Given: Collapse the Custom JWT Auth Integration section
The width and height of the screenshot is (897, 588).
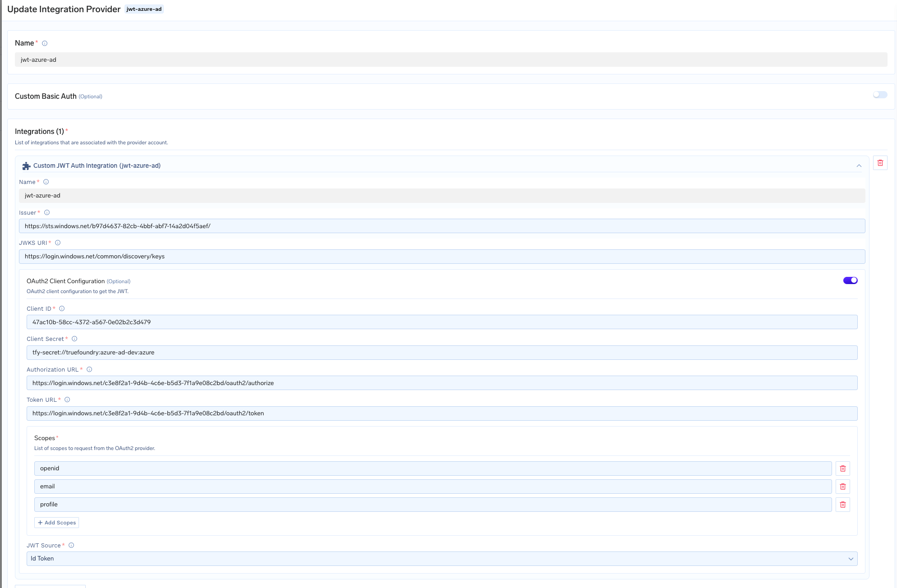Looking at the screenshot, I should pos(859,166).
